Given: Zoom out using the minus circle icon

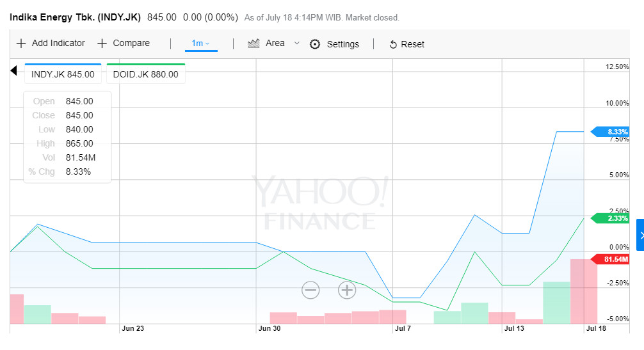Looking at the screenshot, I should tap(310, 290).
